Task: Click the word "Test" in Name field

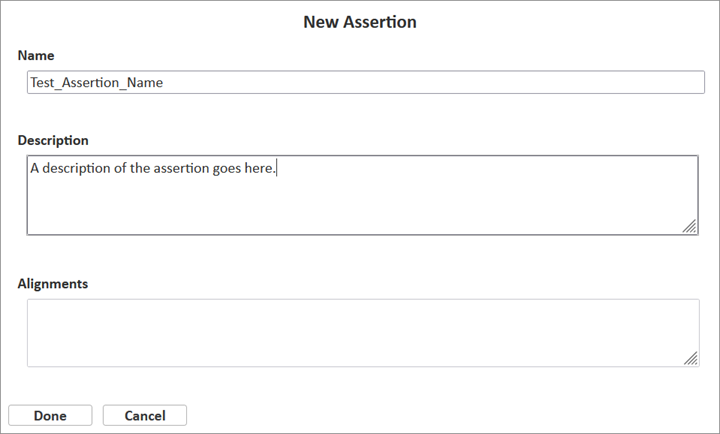Action: [44, 83]
